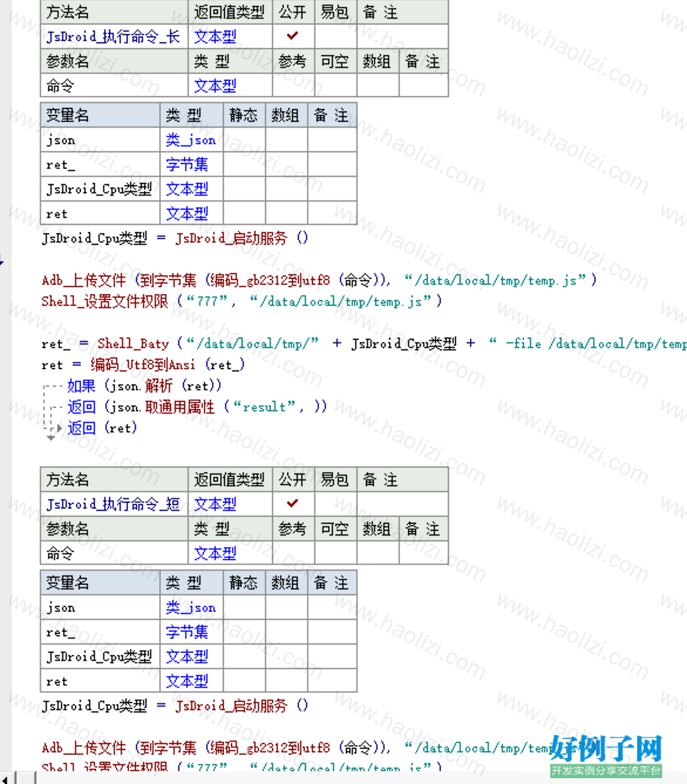Click 文本型 type of 命令 in 短 method

pyautogui.click(x=215, y=553)
